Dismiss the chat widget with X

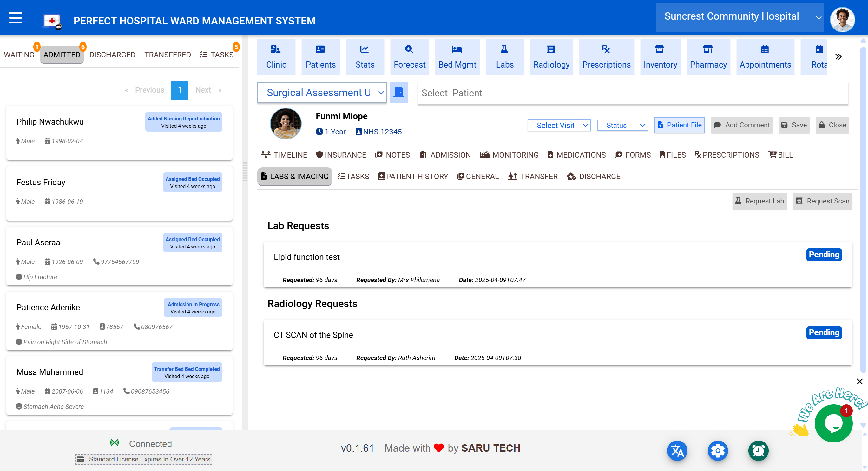[859, 381]
